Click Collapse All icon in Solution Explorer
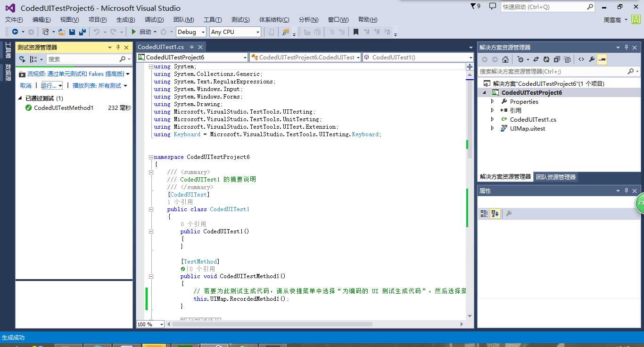The width and height of the screenshot is (644, 347). 557,59
